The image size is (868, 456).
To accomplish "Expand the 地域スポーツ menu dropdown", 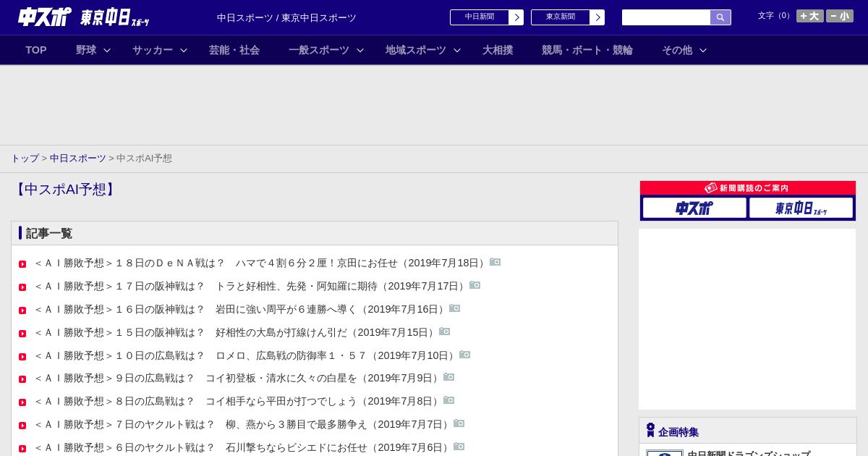I will (457, 50).
